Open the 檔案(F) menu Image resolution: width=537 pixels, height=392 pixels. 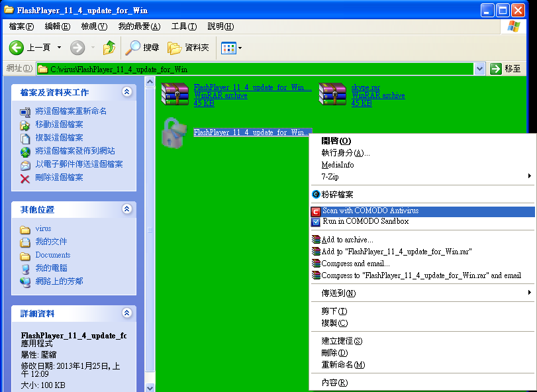21,26
